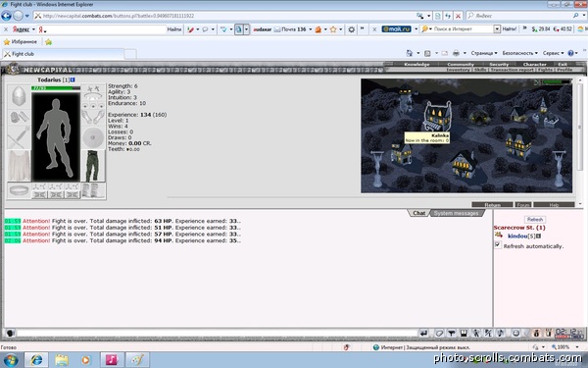Open the smiley emoticons icon

tap(516, 333)
